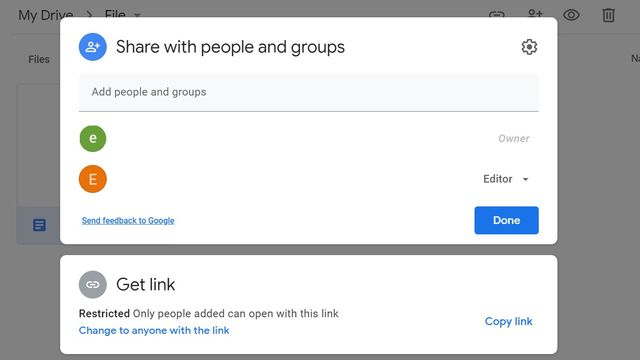This screenshot has height=360, width=640.
Task: Click the File breadcrumb label
Action: tap(115, 14)
